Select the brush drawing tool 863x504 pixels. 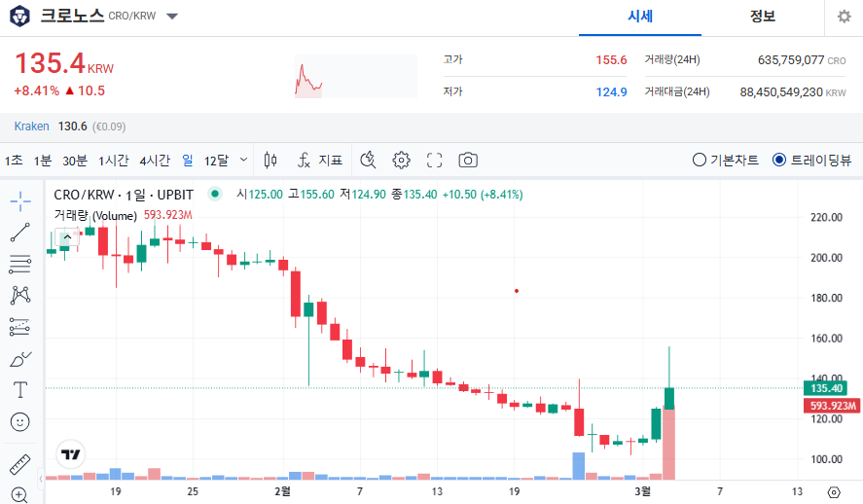pos(20,359)
